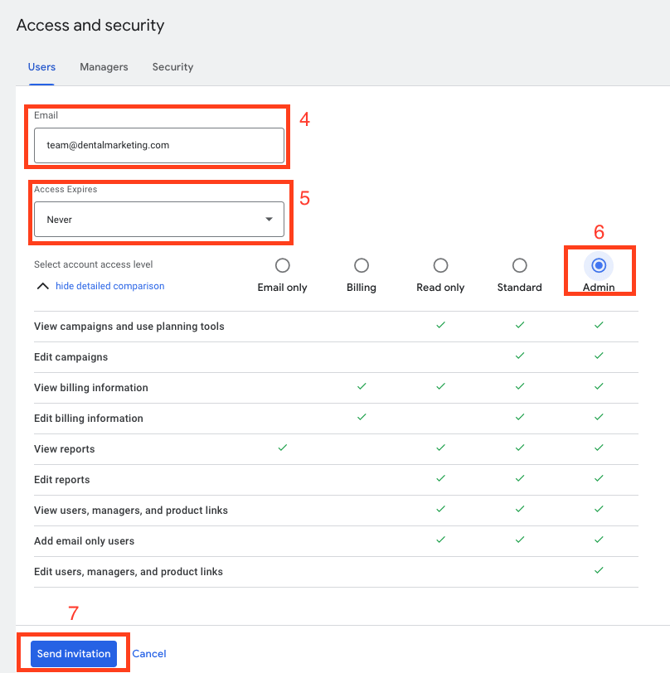The image size is (670, 673).
Task: Select the Read only access level
Action: pos(440,266)
